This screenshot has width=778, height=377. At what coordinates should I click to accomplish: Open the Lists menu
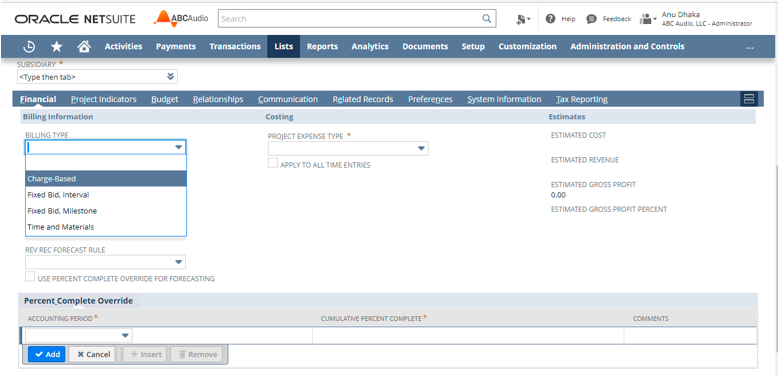coord(284,46)
